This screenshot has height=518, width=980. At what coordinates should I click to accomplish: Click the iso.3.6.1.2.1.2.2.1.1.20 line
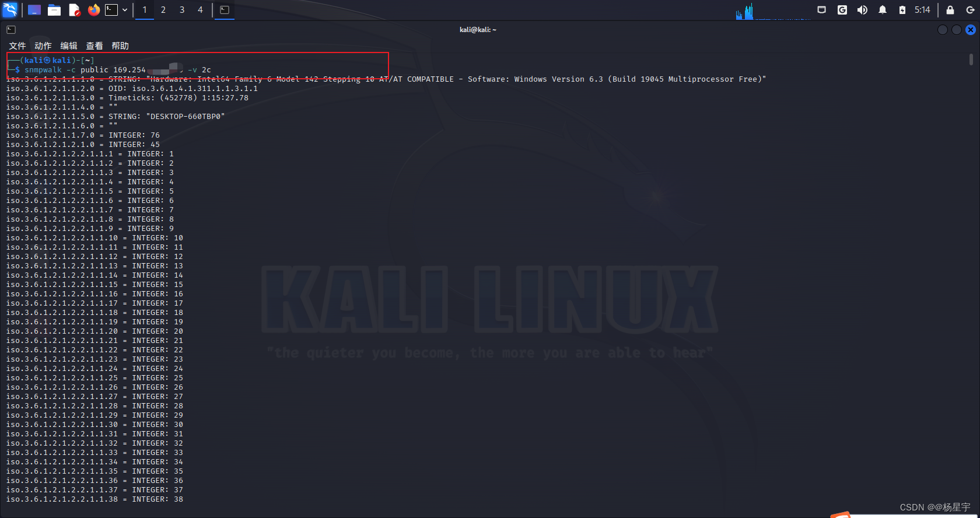pos(94,331)
